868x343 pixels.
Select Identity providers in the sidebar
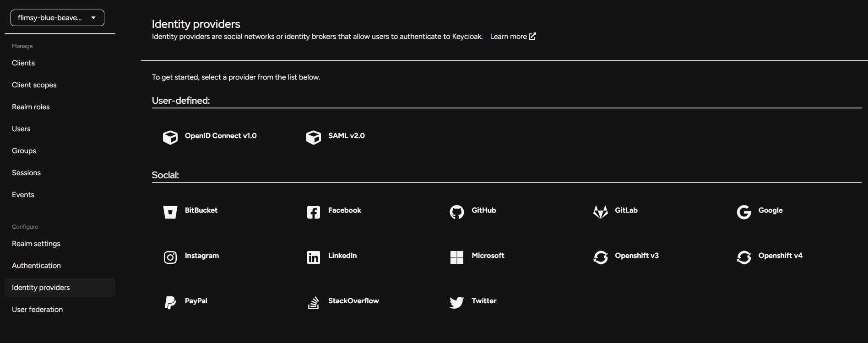coord(60,288)
